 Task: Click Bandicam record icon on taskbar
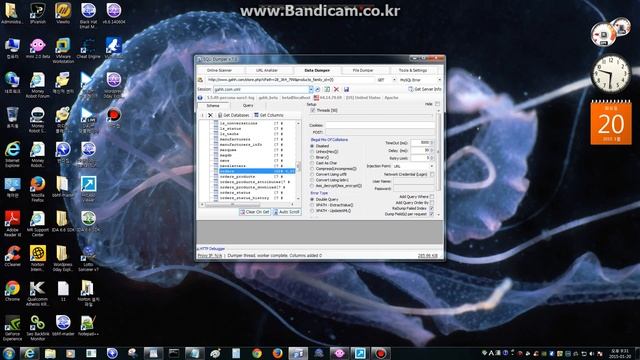click(380, 353)
